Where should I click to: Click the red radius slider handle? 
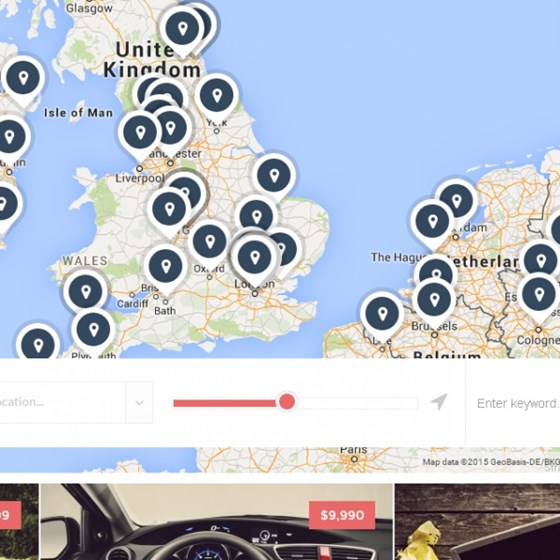coord(287,402)
